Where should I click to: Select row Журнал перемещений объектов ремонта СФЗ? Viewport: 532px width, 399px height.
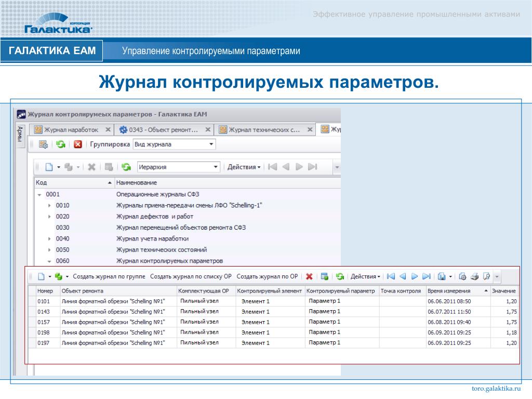(x=188, y=228)
